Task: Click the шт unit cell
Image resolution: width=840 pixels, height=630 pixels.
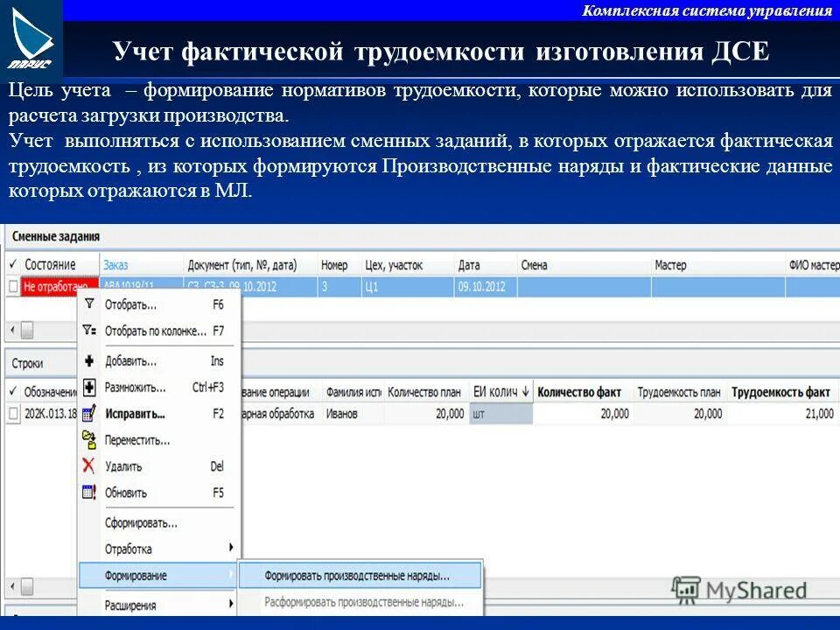Action: [x=500, y=414]
